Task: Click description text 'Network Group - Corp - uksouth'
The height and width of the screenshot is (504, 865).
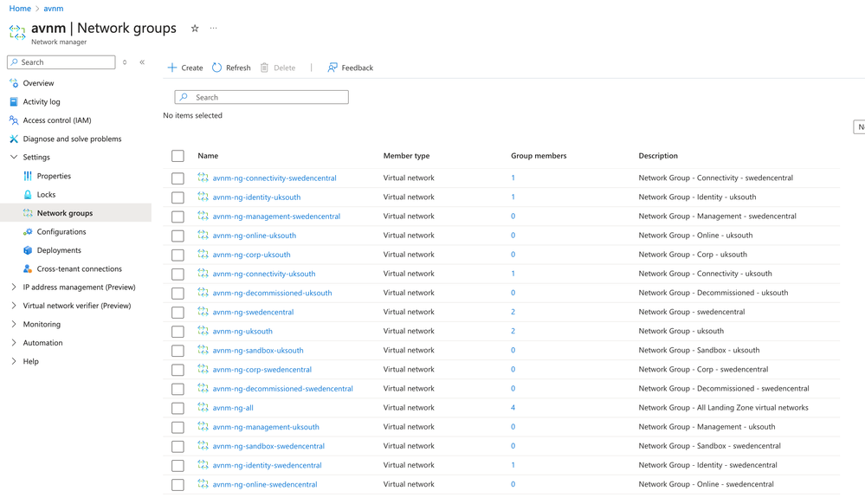Action: (693, 255)
